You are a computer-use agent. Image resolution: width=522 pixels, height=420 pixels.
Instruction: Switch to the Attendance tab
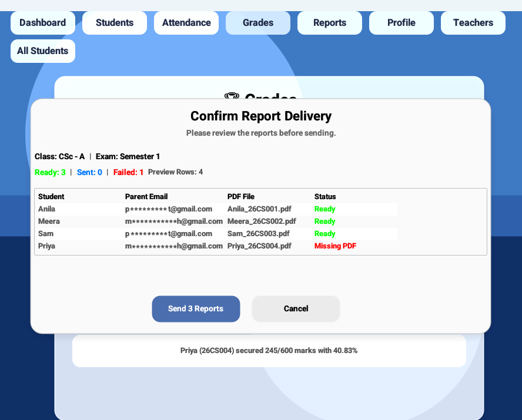186,22
